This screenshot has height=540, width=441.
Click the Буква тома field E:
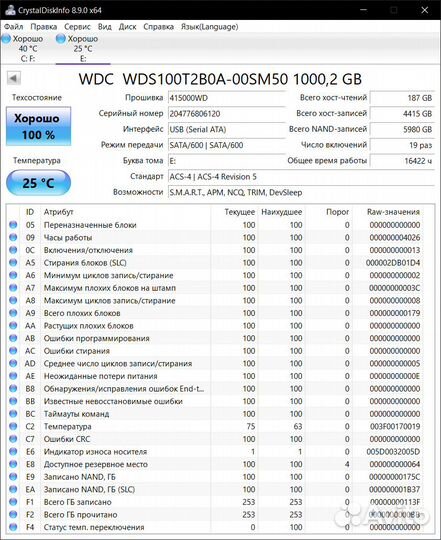[x=227, y=161]
